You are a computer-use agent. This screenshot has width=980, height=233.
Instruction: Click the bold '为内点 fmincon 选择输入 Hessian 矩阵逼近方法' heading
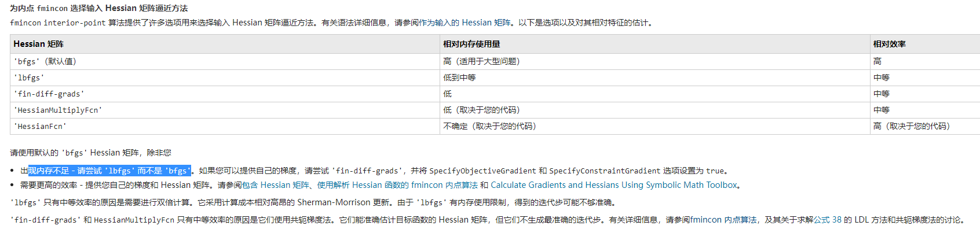pyautogui.click(x=99, y=8)
